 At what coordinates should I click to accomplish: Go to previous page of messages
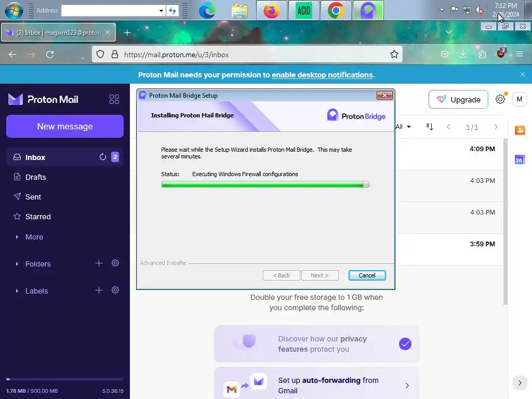pos(448,127)
